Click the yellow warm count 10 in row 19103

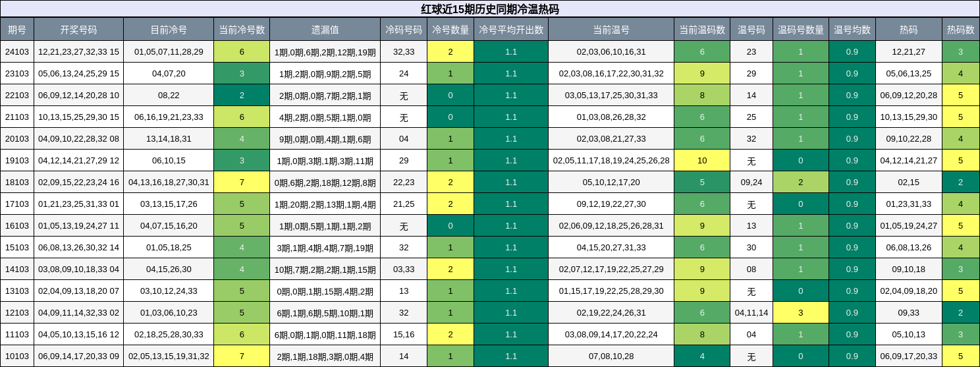click(702, 161)
